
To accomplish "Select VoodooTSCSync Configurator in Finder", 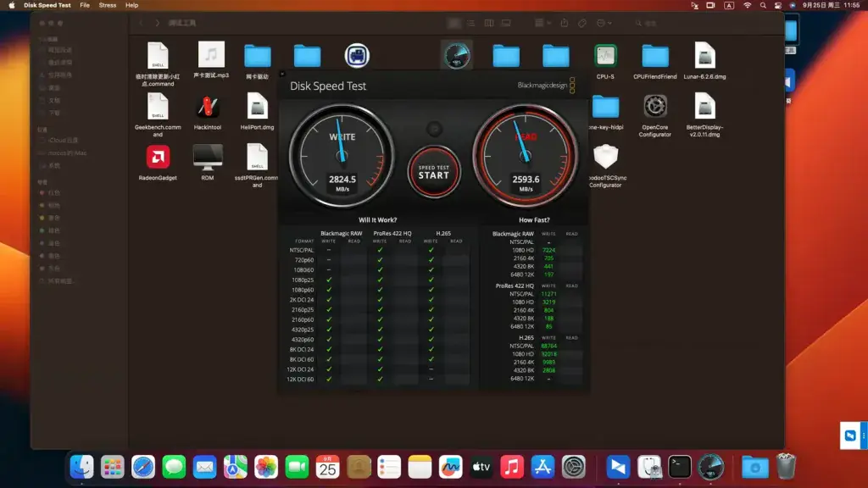I will click(605, 167).
